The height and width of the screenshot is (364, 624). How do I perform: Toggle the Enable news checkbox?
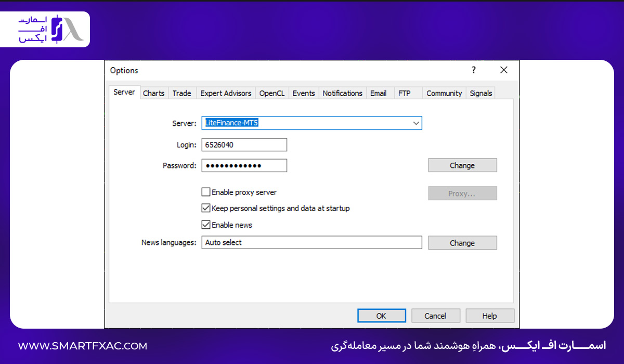(206, 225)
